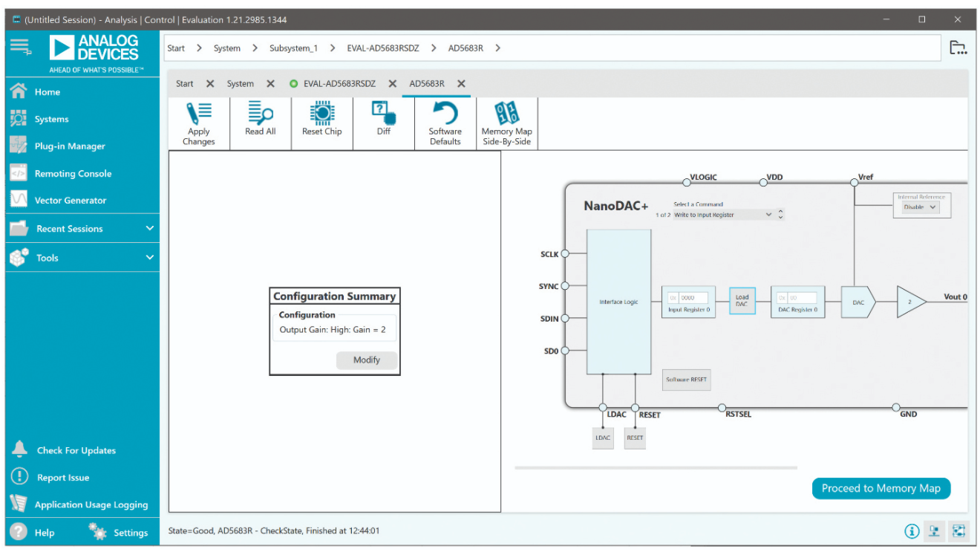Launch the Vector Generator
Viewport: 980px width, 552px height.
click(x=70, y=200)
